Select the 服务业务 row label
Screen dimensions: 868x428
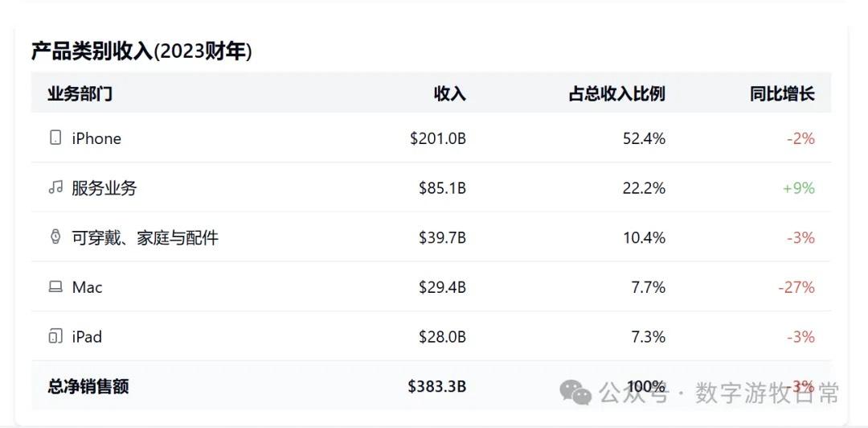click(x=104, y=188)
